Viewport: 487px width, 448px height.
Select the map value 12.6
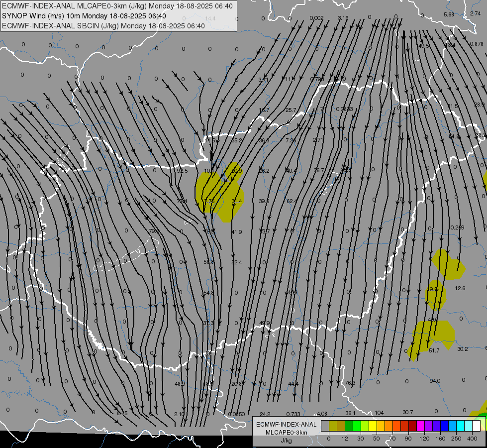click(x=460, y=288)
